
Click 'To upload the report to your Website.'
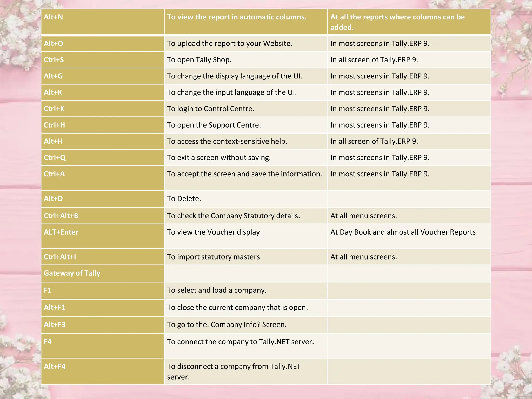click(230, 44)
